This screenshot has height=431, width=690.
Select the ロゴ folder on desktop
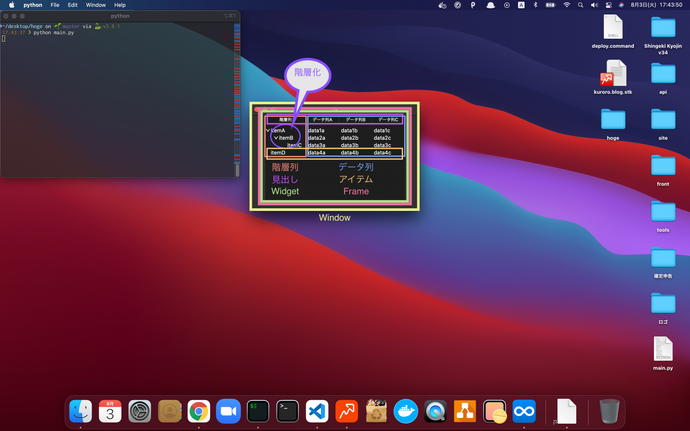click(x=663, y=308)
